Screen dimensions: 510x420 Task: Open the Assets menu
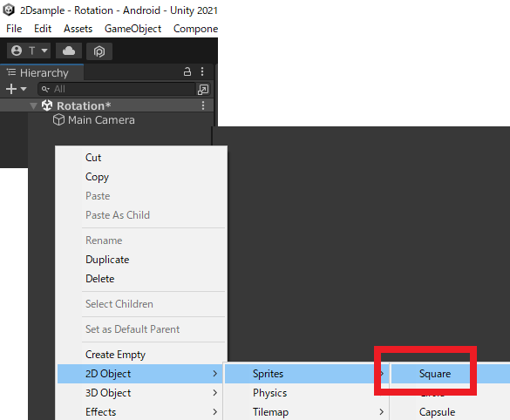[x=78, y=29]
